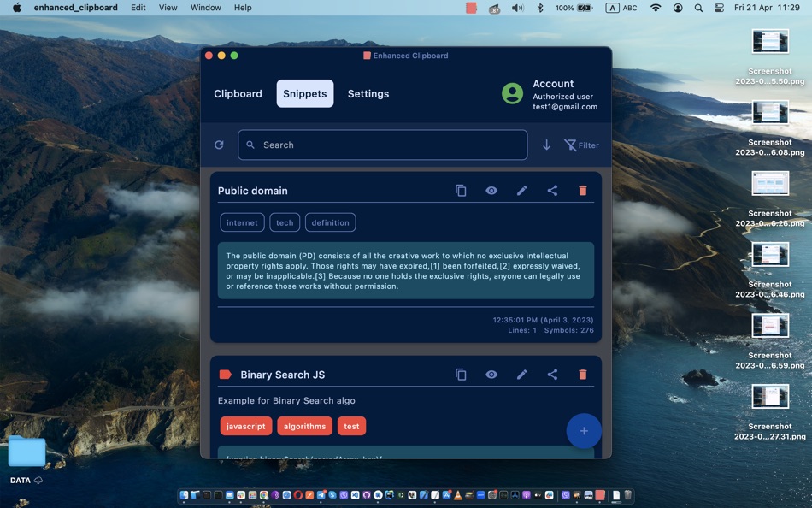
Task: Click the red clipboard menu bar status icon
Action: [x=471, y=8]
